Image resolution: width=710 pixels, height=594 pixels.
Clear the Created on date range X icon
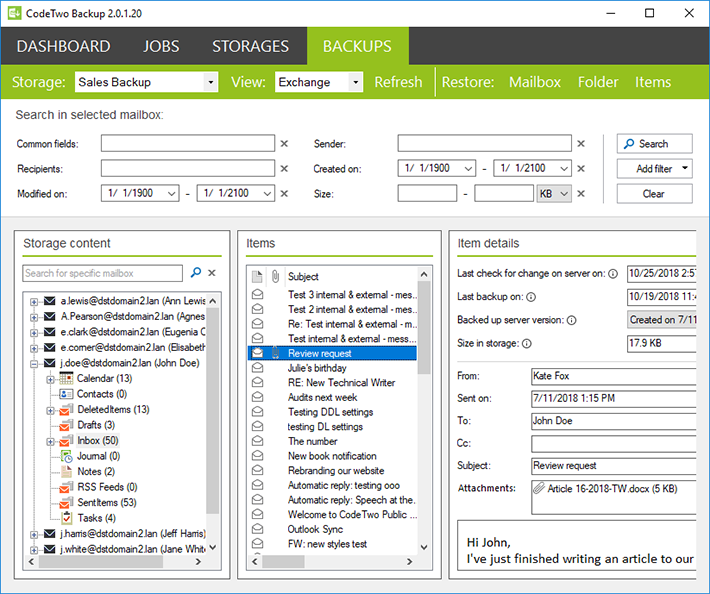[581, 168]
